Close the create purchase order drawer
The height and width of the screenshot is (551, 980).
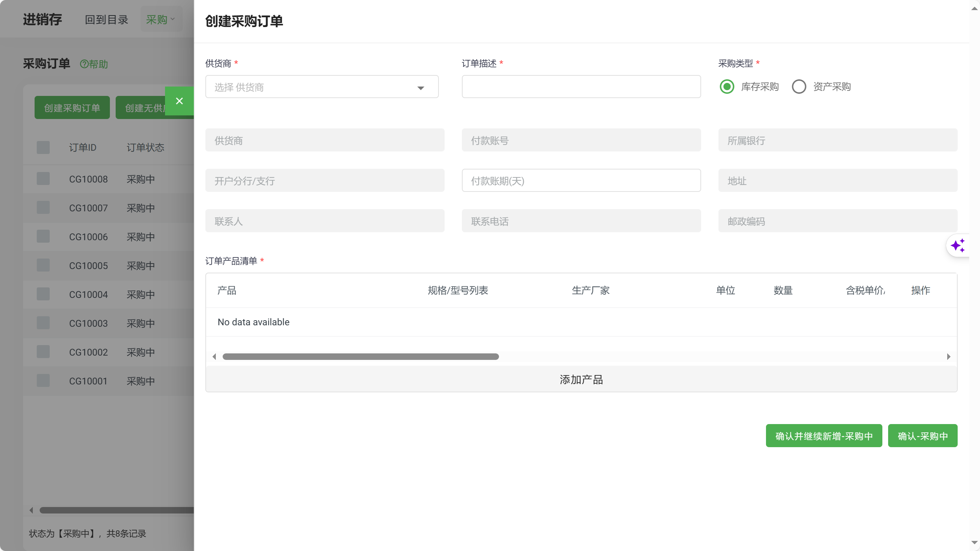click(179, 101)
